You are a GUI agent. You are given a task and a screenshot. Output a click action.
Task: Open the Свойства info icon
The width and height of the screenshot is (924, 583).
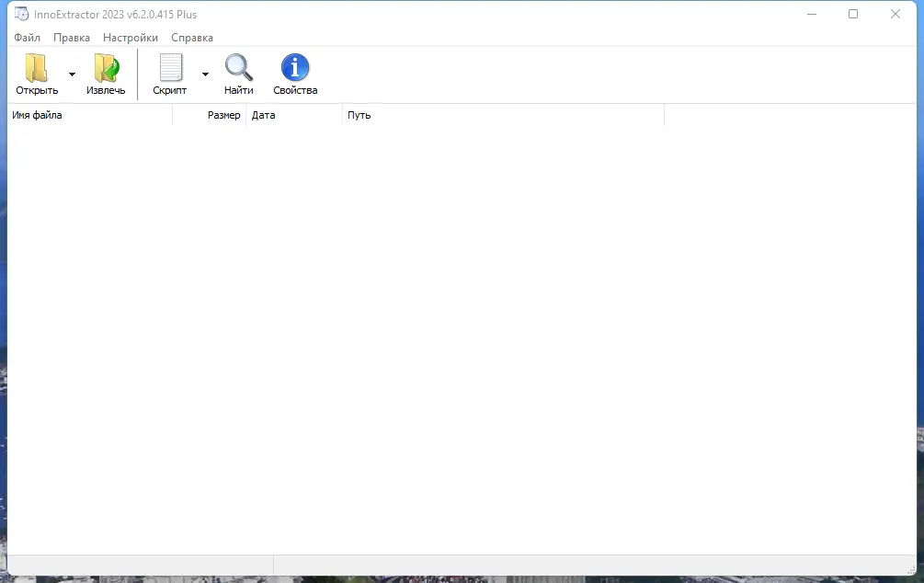click(294, 67)
